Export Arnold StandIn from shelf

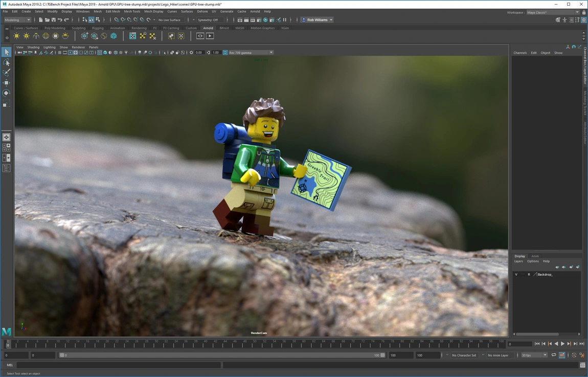click(x=94, y=36)
